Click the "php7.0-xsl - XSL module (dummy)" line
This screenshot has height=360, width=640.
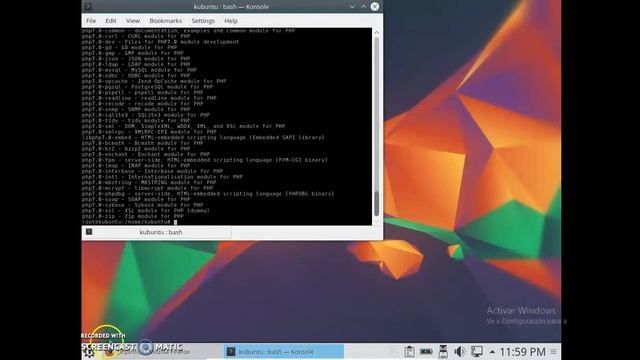(x=146, y=211)
